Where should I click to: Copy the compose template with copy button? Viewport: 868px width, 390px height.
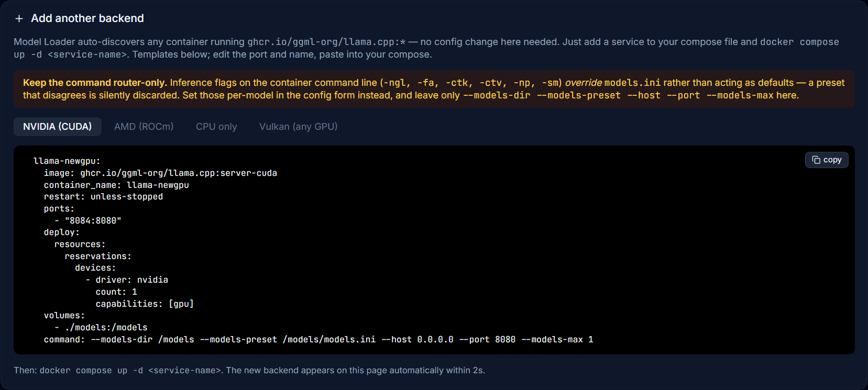[827, 160]
